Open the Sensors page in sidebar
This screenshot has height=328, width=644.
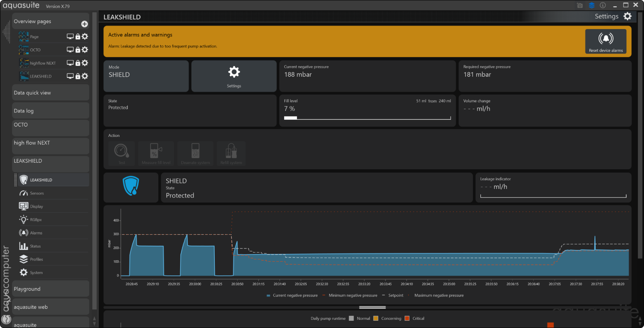[37, 193]
